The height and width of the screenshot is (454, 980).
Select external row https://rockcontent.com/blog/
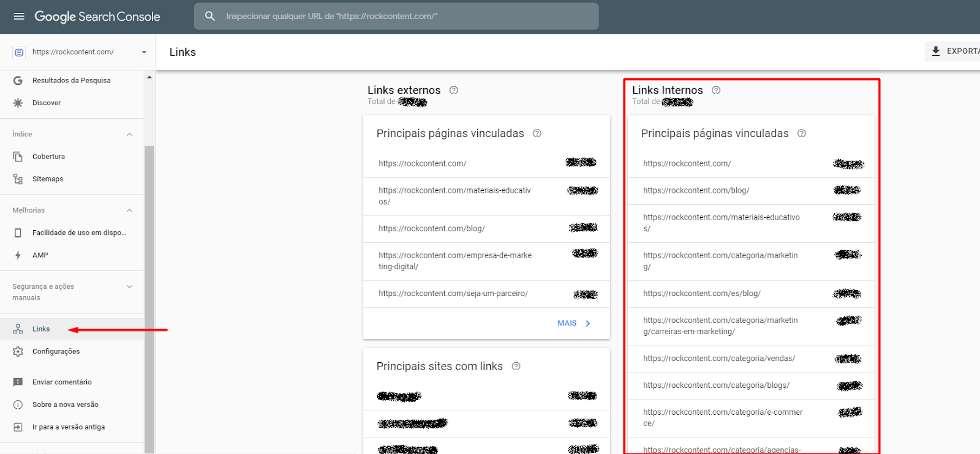pyautogui.click(x=486, y=229)
